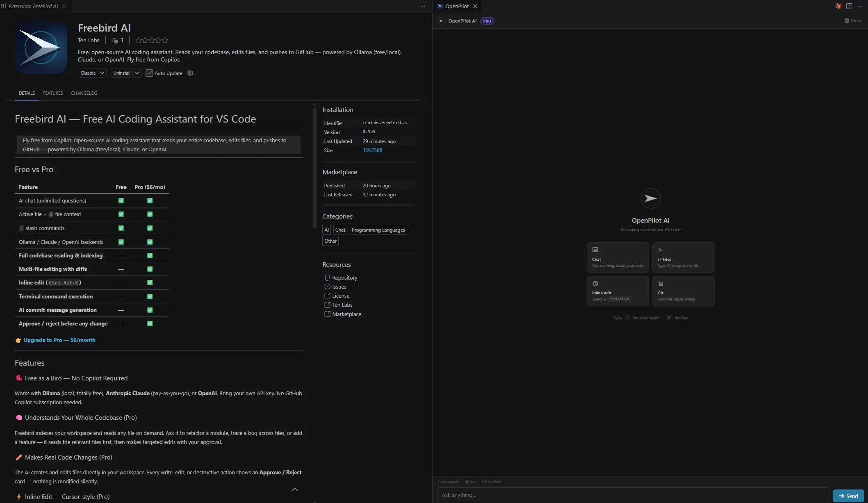Click the Issues circle icon

point(327,287)
